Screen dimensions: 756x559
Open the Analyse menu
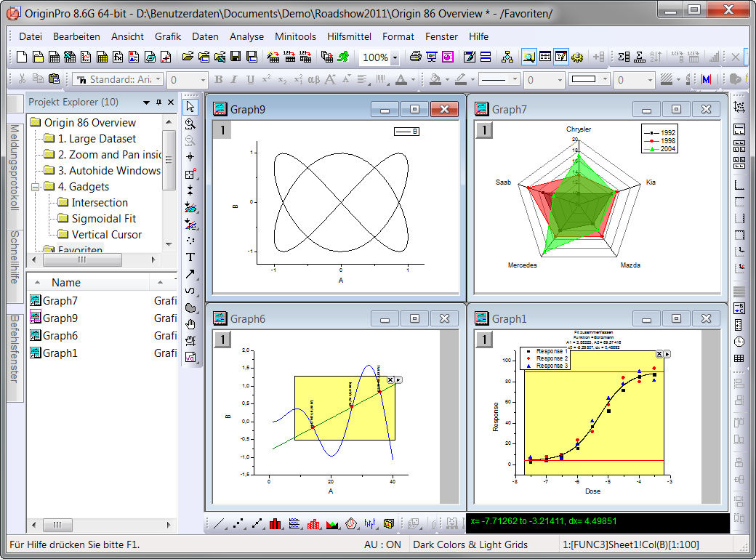(x=246, y=36)
